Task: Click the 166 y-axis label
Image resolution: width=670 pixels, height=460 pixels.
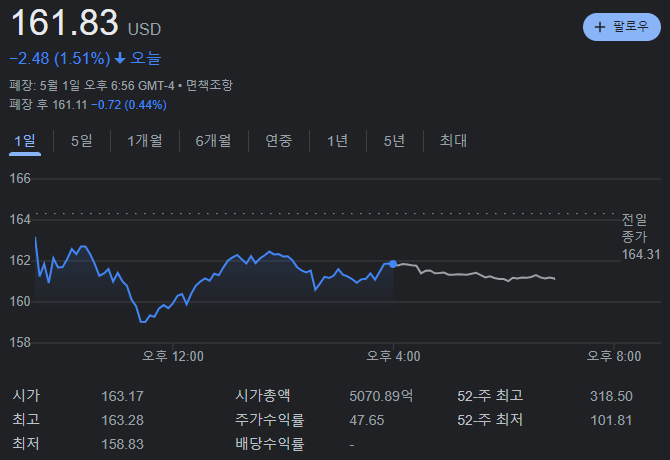Action: [x=20, y=179]
